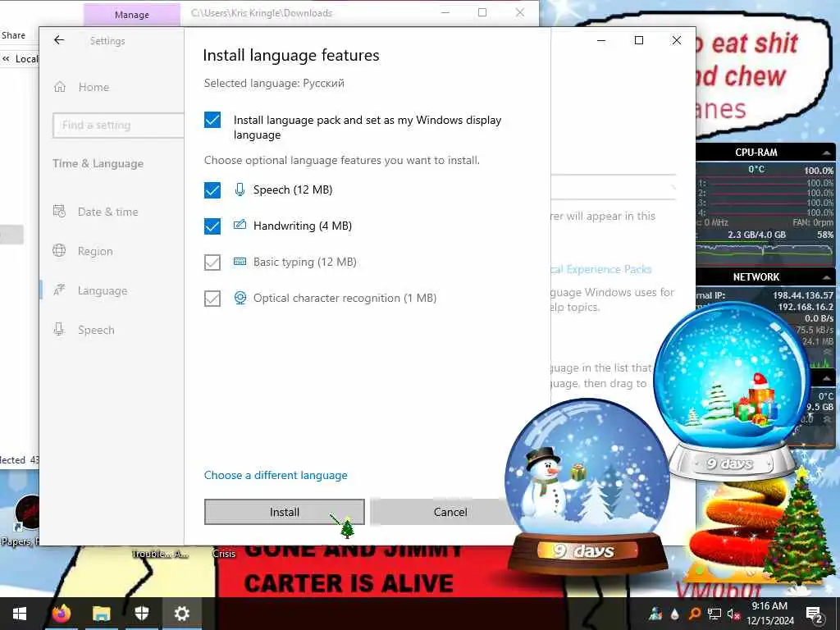Collapse the CPU-RAM gadget panel

pos(827,153)
